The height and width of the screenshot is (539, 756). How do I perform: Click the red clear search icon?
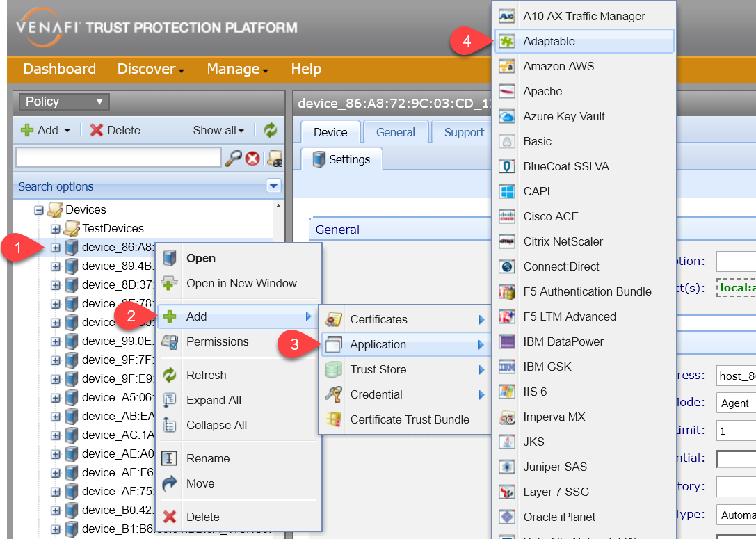coord(252,159)
